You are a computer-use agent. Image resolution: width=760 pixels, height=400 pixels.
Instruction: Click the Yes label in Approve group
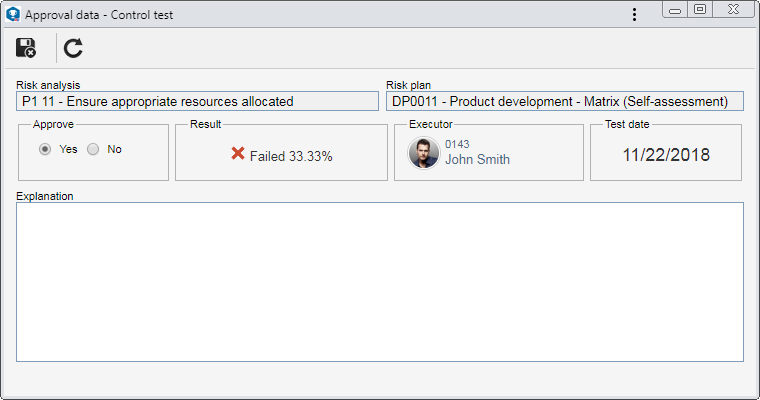68,149
